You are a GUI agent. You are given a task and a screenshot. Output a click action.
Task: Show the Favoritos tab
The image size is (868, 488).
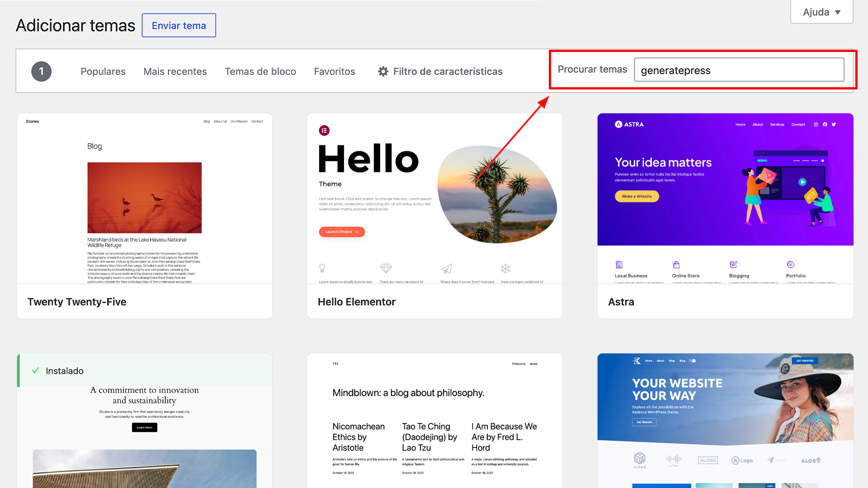(x=335, y=71)
